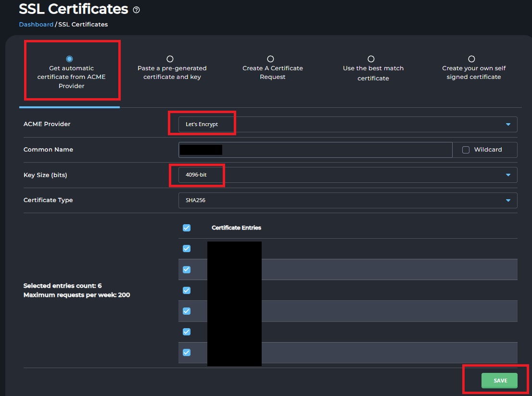
Task: Uncheck the first entry checkbox under Certificate Entries
Action: [187, 248]
